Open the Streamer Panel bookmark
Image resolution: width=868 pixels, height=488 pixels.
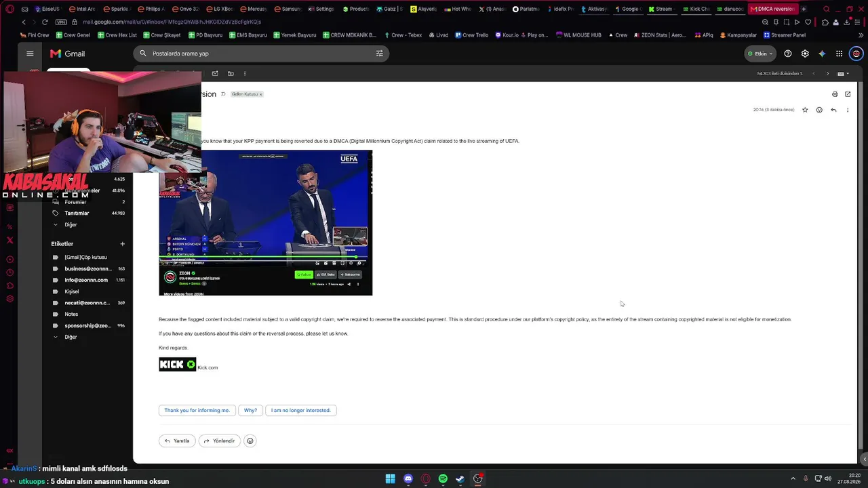point(785,35)
